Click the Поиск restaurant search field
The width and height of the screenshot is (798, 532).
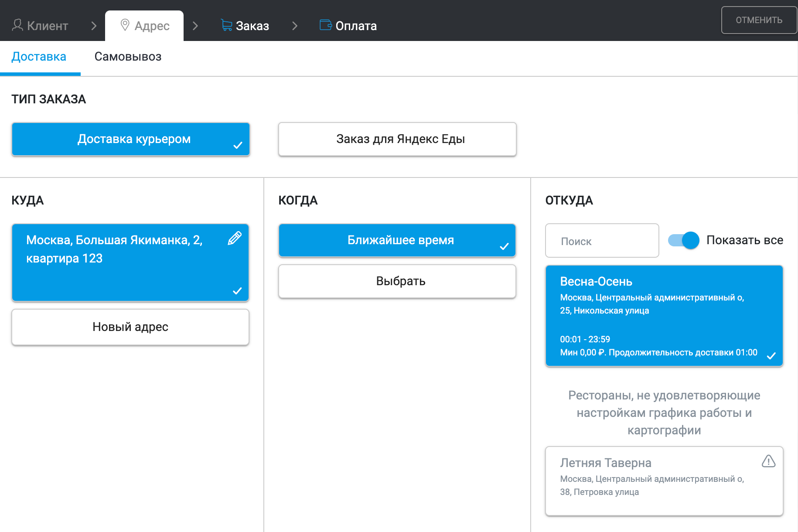(602, 241)
